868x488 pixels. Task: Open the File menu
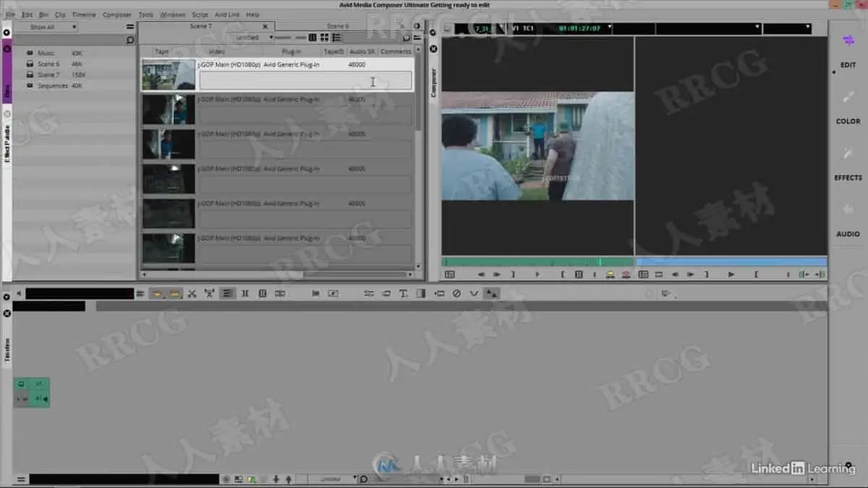10,14
